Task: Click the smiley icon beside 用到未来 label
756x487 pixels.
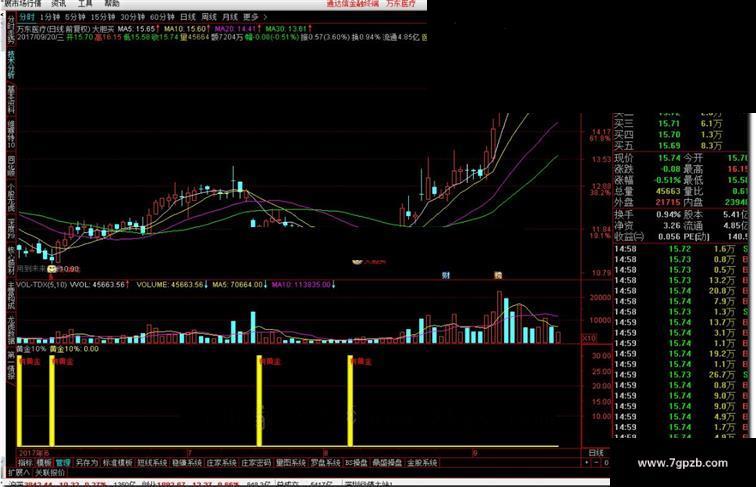Action: pos(52,269)
